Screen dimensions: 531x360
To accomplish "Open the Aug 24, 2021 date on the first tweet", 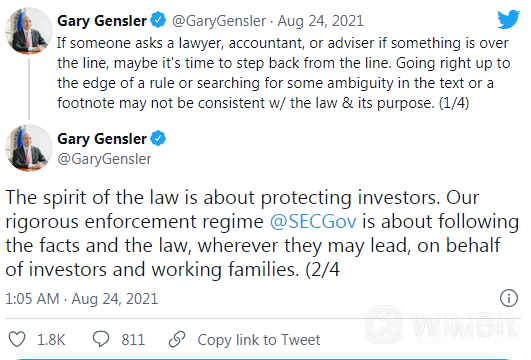I will tap(320, 21).
